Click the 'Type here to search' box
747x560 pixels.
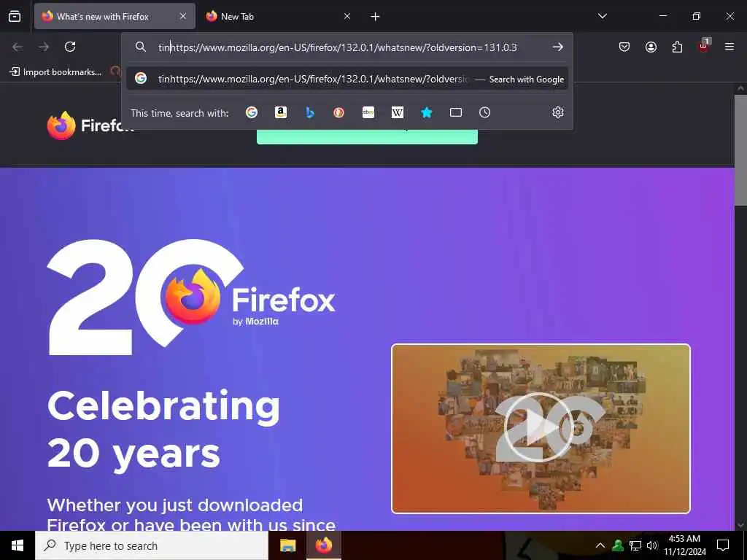point(152,545)
